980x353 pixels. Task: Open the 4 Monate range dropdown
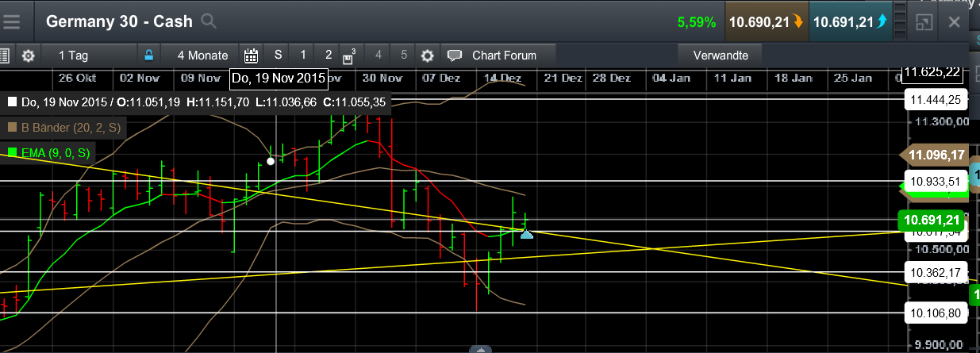click(202, 56)
